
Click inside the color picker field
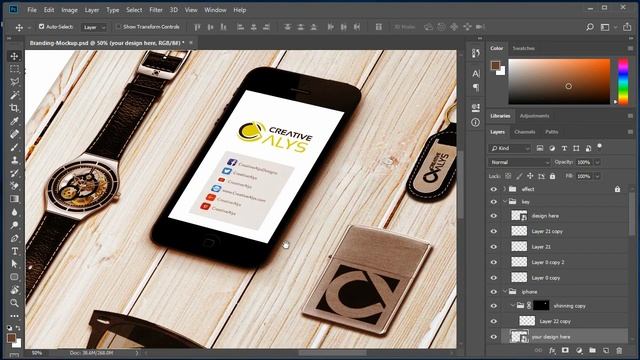[x=559, y=81]
